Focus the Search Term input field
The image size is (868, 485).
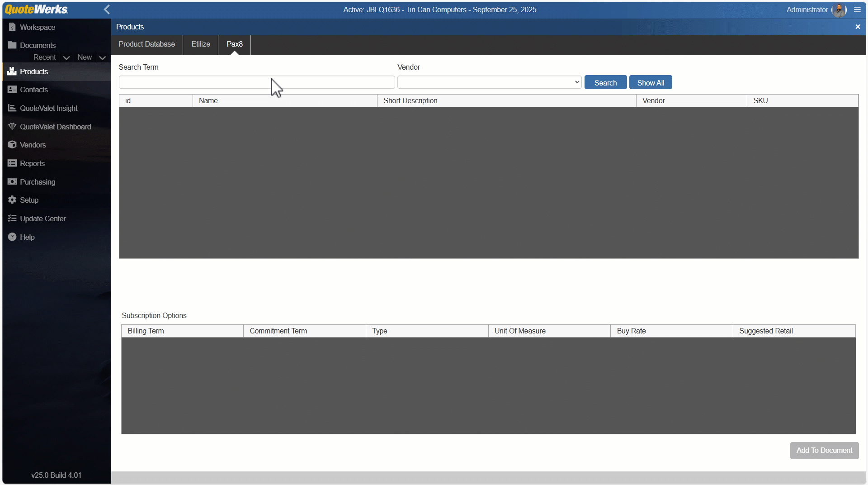(x=257, y=82)
